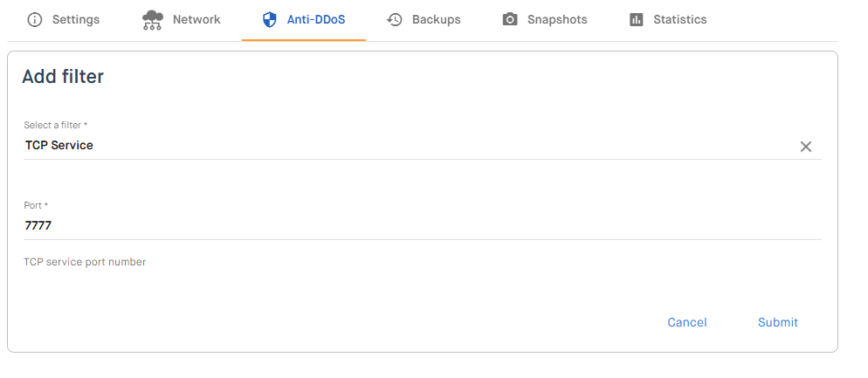Image resolution: width=868 pixels, height=378 pixels.
Task: View the Statistics tab
Action: coord(679,19)
